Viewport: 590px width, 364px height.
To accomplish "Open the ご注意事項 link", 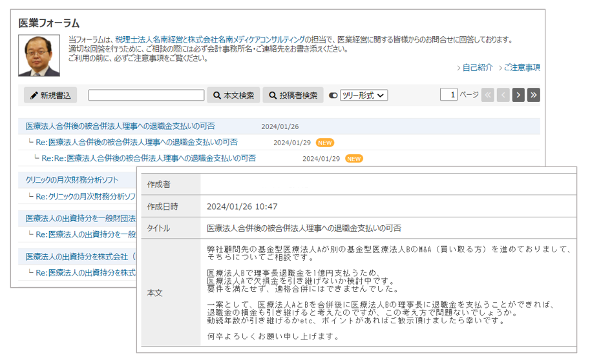I will click(x=522, y=68).
